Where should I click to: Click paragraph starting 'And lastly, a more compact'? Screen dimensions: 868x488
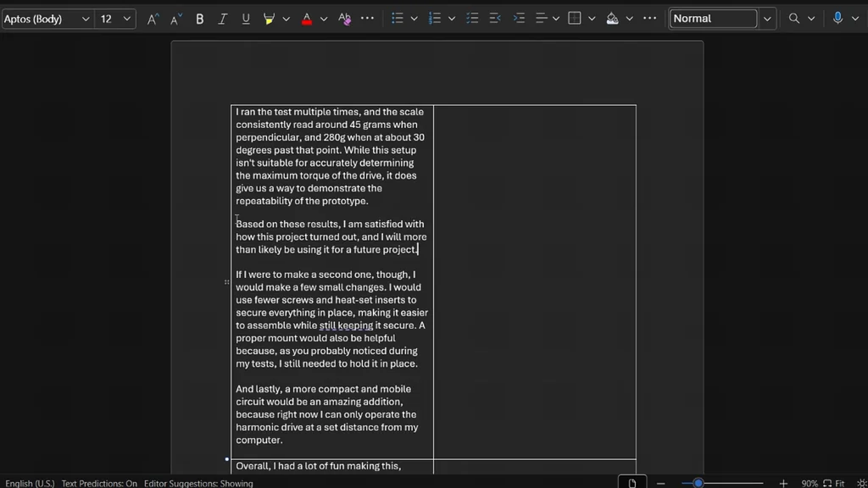pos(327,414)
